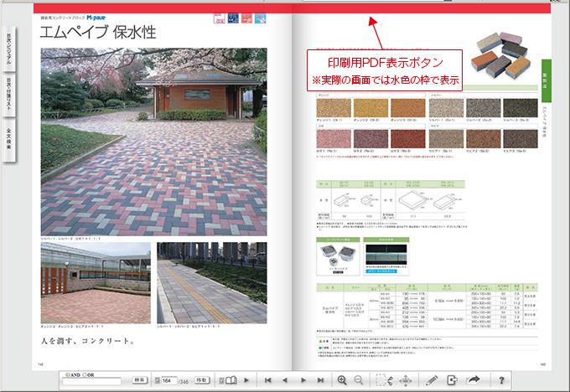This screenshot has width=570, height=392.
Task: Go to the previous page arrow
Action: 285,380
